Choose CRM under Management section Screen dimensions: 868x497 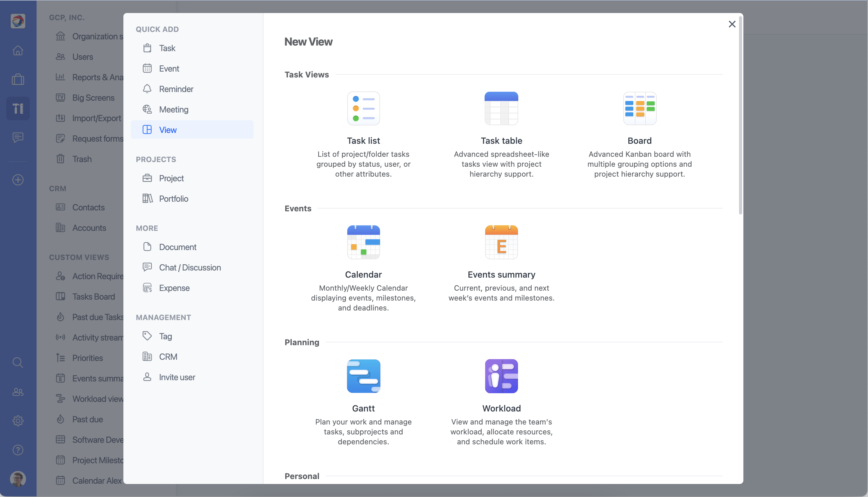(192, 357)
